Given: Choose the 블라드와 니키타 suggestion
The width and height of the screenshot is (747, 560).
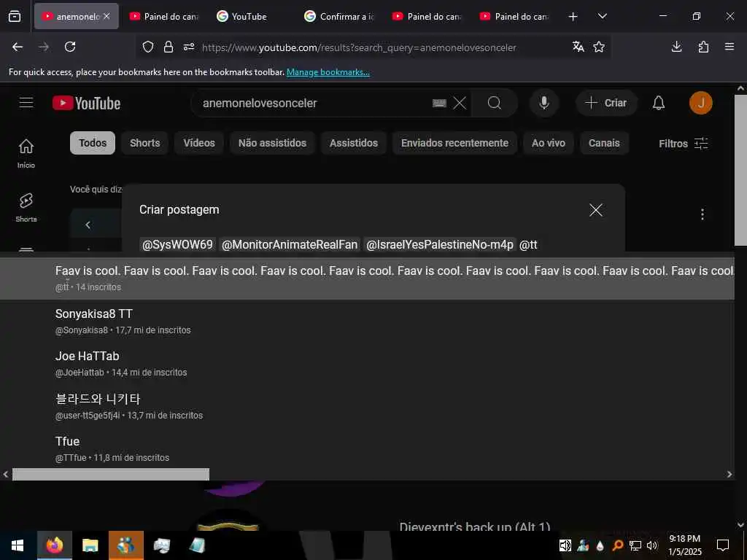Looking at the screenshot, I should 367,406.
